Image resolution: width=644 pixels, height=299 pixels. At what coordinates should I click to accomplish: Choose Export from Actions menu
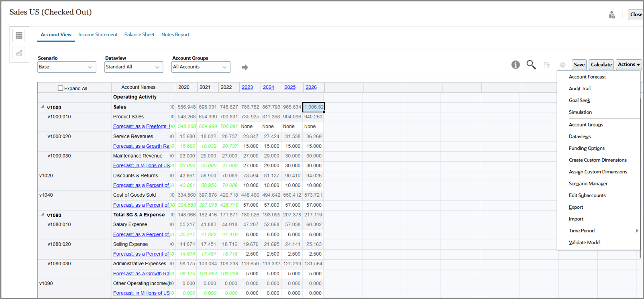click(x=576, y=207)
